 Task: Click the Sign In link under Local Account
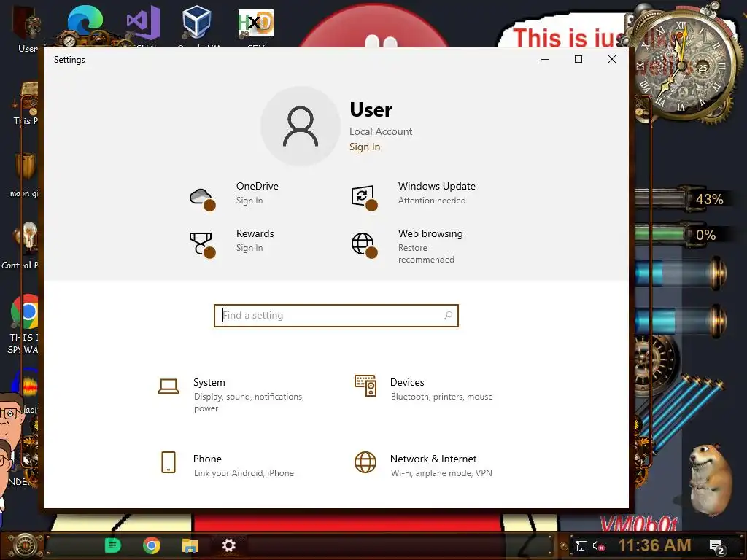point(365,147)
